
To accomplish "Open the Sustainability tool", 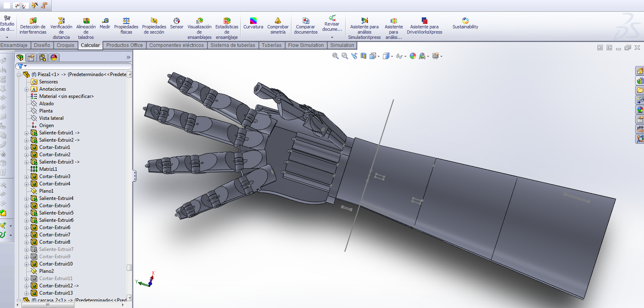I will pyautogui.click(x=465, y=23).
